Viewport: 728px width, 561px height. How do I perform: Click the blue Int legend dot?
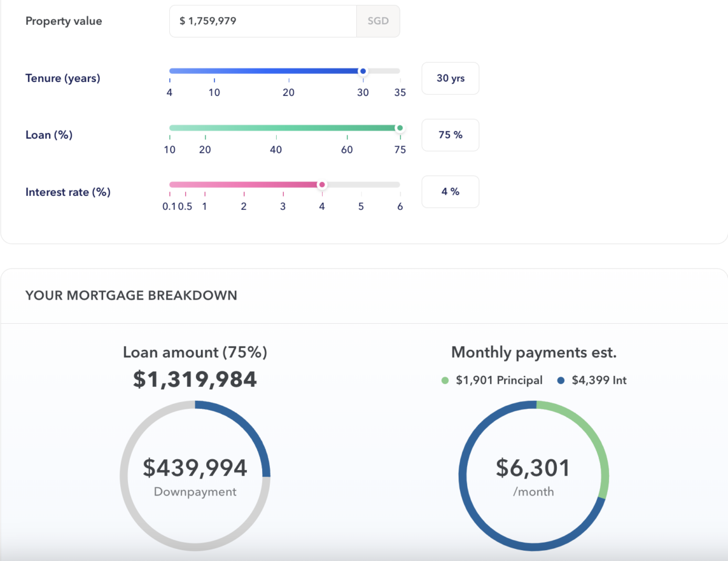tap(561, 380)
